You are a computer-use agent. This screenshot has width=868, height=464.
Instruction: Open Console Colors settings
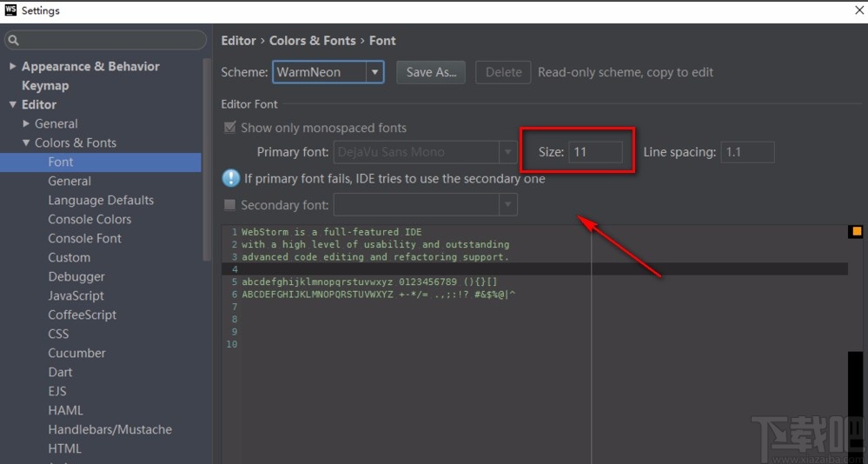coord(89,219)
